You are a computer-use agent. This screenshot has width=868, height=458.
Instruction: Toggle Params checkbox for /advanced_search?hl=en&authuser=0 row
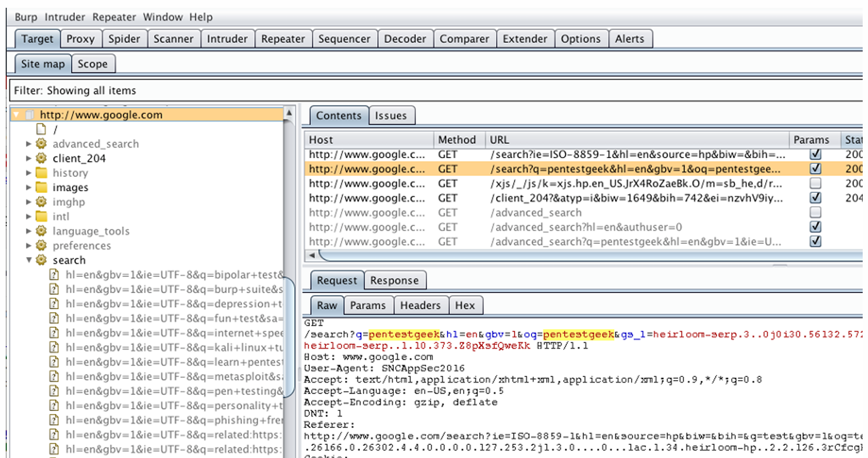(x=815, y=227)
